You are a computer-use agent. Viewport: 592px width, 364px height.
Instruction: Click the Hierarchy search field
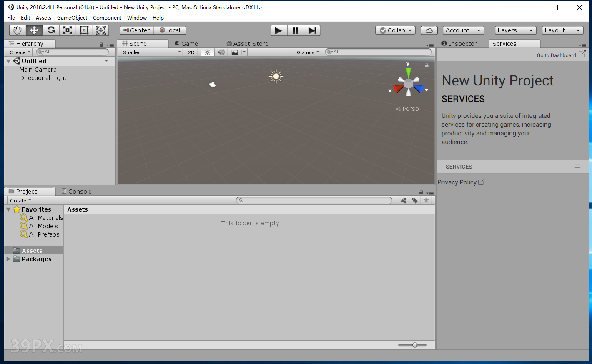[x=73, y=52]
